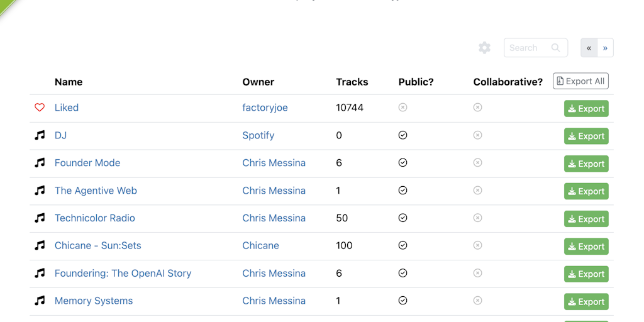Click the music note icon beside Technicolor Radio

(x=40, y=218)
